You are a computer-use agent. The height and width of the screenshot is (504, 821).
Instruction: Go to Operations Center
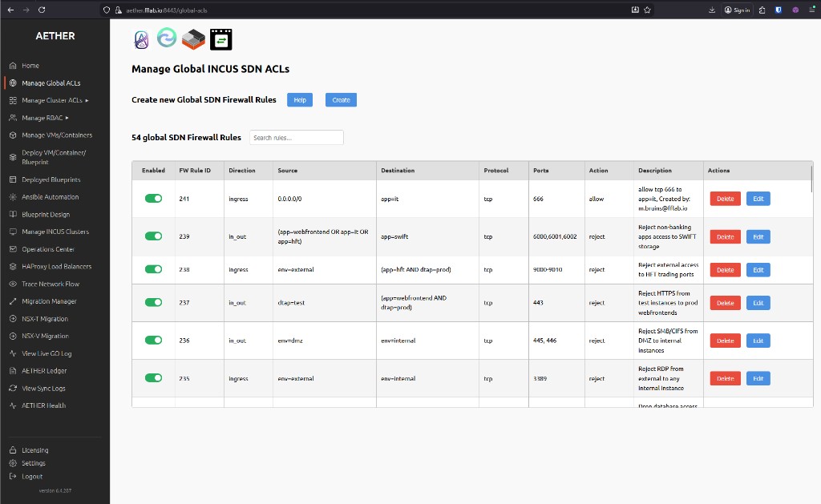pyautogui.click(x=50, y=248)
